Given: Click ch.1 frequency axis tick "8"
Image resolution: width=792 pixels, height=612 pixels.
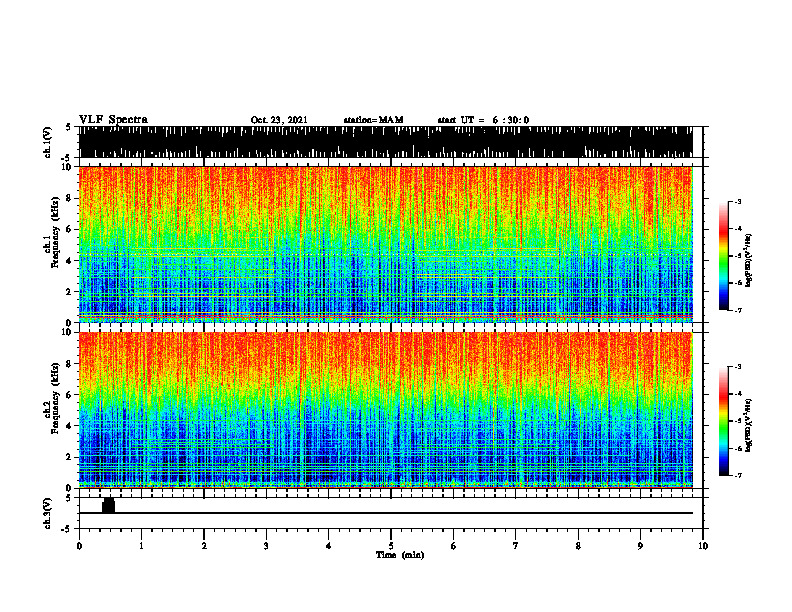Looking at the screenshot, I should tap(71, 198).
